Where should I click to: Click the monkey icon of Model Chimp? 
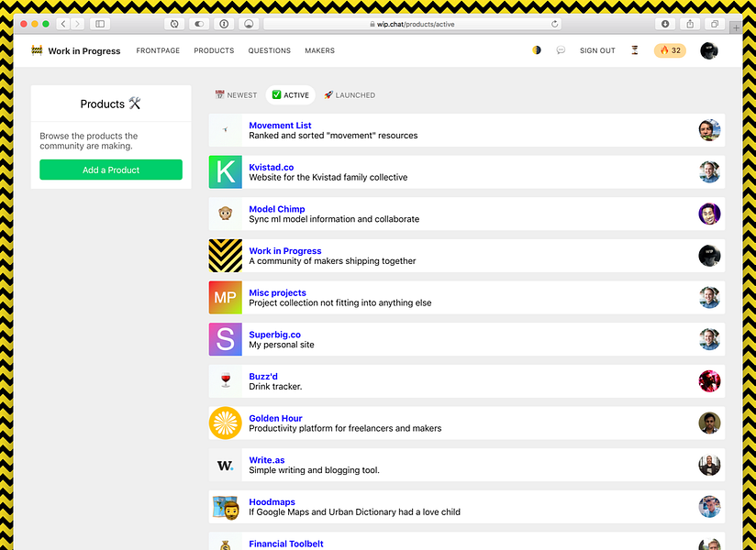(225, 214)
